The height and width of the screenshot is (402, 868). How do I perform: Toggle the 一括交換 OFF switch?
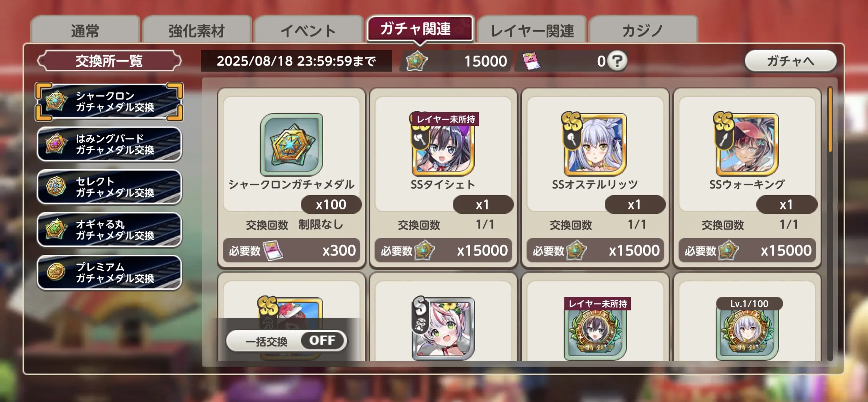coord(287,341)
